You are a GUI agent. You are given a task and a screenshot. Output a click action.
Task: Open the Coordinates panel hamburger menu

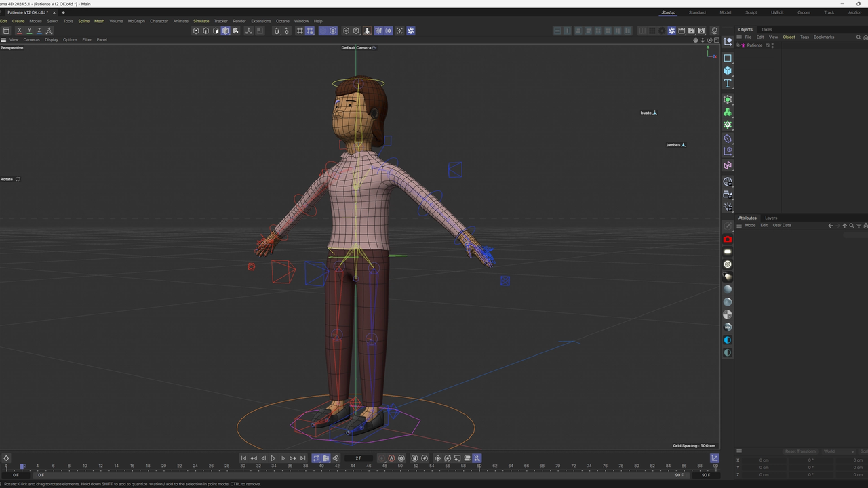pos(739,451)
